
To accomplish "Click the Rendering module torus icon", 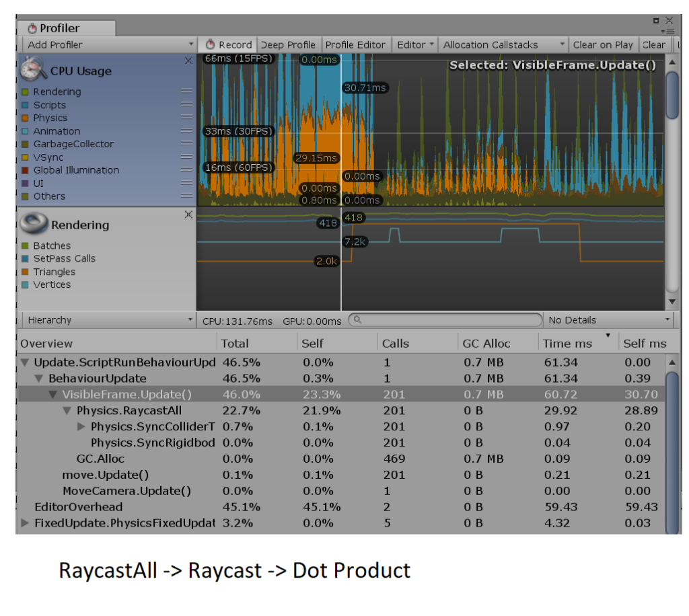I will coord(33,223).
